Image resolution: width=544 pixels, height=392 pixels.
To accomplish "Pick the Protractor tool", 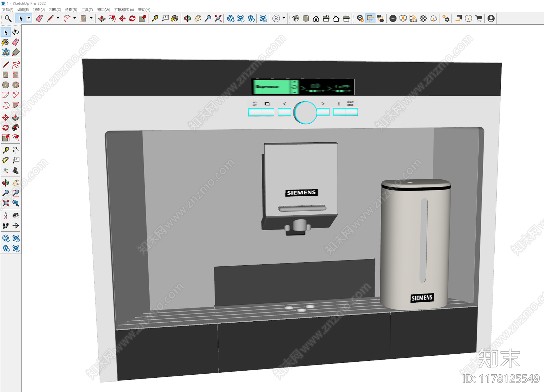I will pyautogui.click(x=6, y=160).
